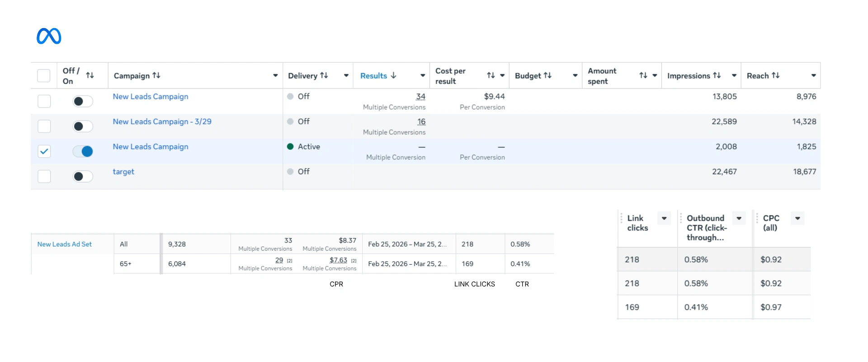
Task: Sort by the Off / On column arrows
Action: (x=90, y=76)
